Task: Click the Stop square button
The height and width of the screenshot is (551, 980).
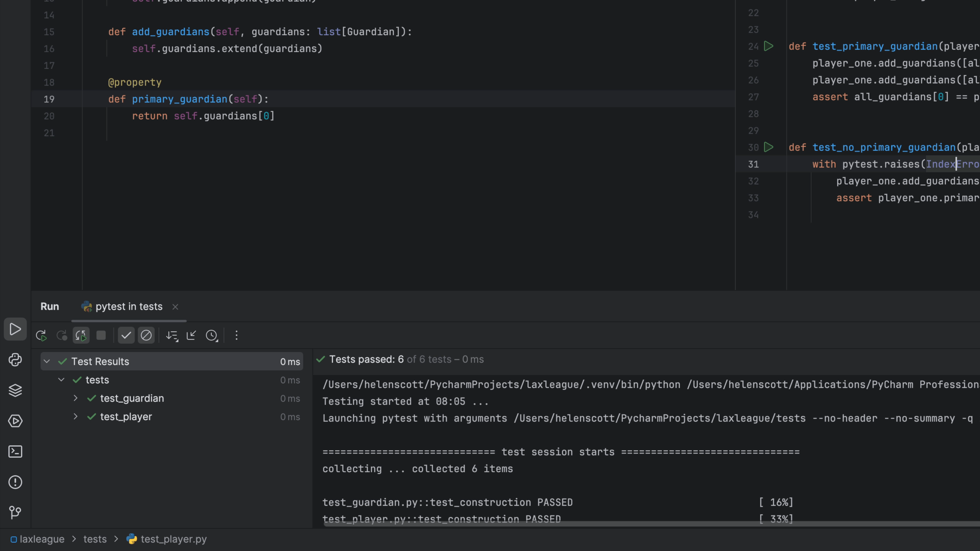Action: click(x=101, y=335)
